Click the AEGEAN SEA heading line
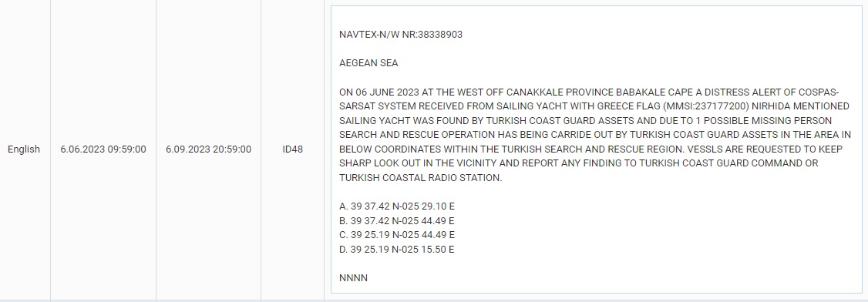The image size is (868, 302). 368,63
